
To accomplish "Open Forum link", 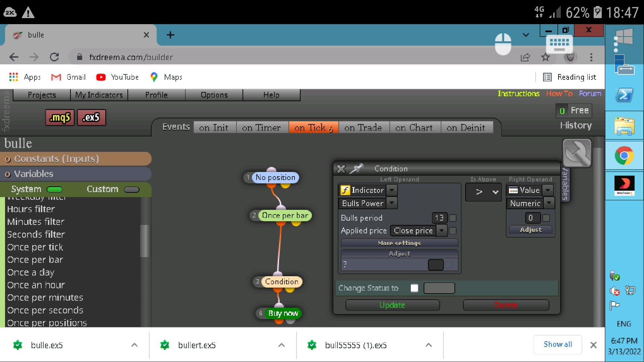I will click(x=590, y=94).
